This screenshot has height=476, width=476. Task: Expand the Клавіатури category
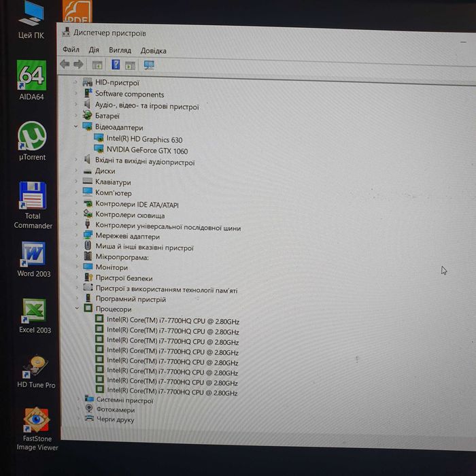pos(76,182)
